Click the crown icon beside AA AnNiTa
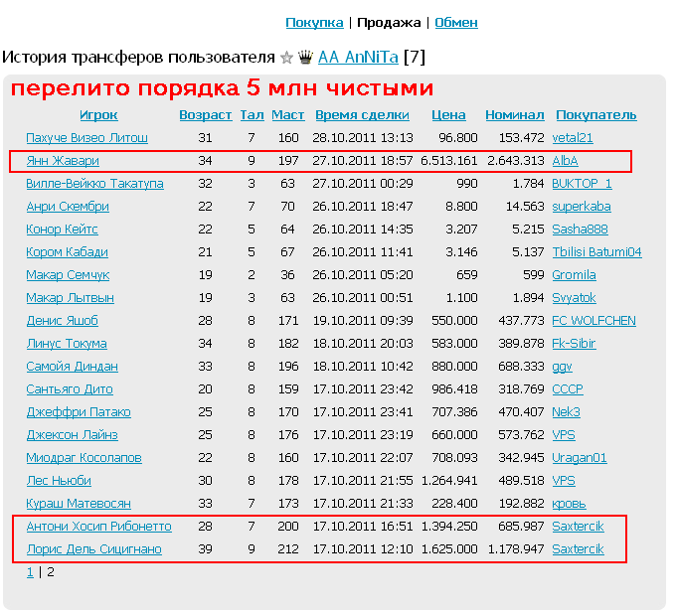This screenshot has width=676, height=616. tap(305, 57)
